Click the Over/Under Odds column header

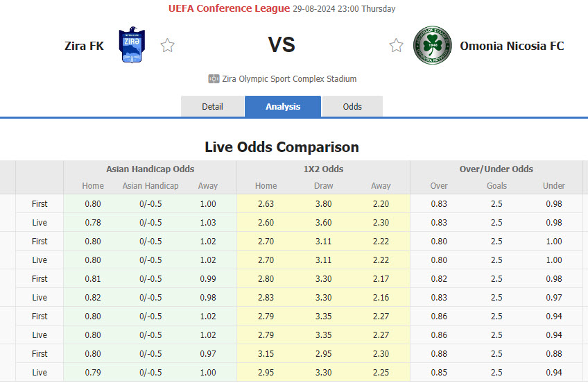pyautogui.click(x=496, y=169)
